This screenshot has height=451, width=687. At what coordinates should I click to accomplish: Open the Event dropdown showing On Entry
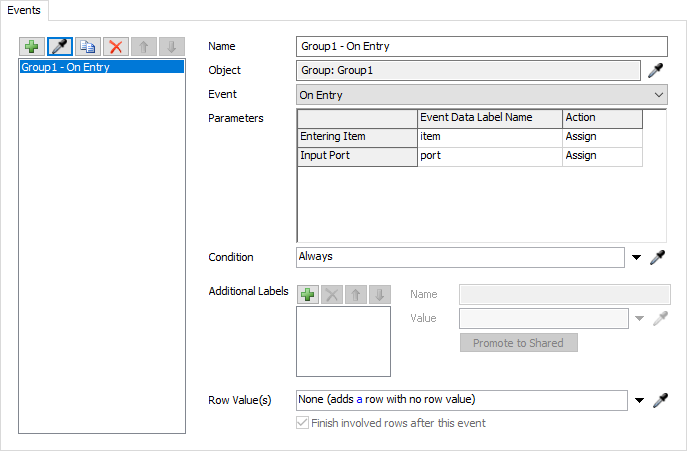482,95
